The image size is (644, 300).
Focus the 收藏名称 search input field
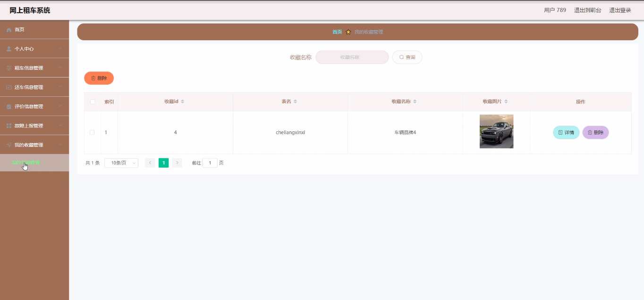pos(352,57)
